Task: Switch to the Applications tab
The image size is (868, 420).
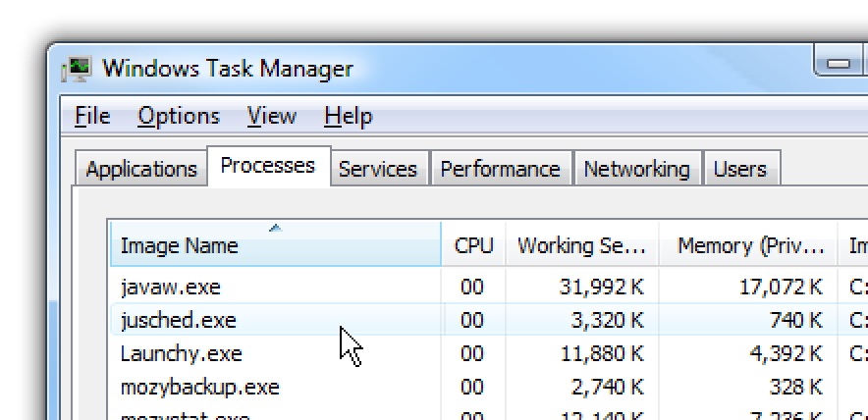Action: (141, 169)
